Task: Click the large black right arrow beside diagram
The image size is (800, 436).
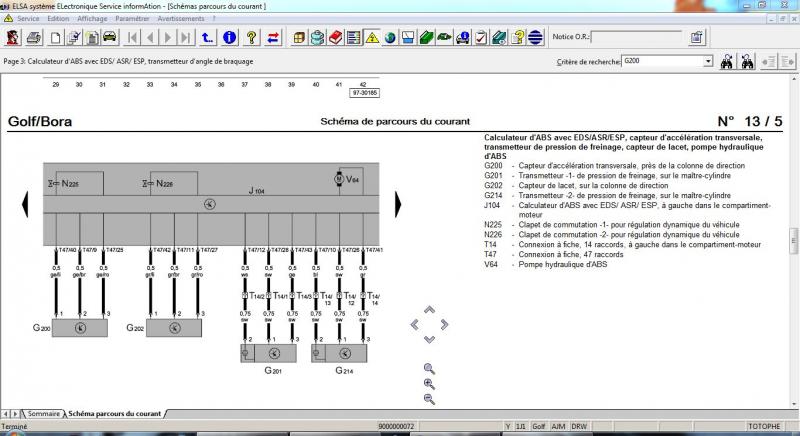Action: pyautogui.click(x=398, y=204)
